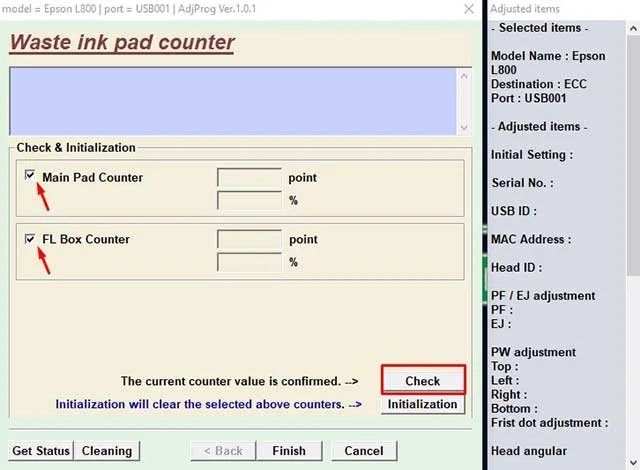Select the FL Box Counter point field
This screenshot has width=640, height=470.
pyautogui.click(x=249, y=240)
